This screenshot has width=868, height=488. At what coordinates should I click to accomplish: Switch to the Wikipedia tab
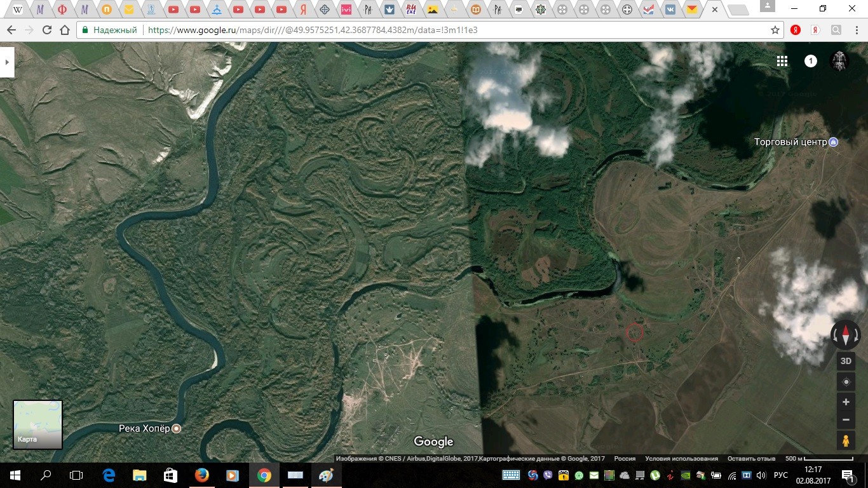pyautogui.click(x=18, y=10)
